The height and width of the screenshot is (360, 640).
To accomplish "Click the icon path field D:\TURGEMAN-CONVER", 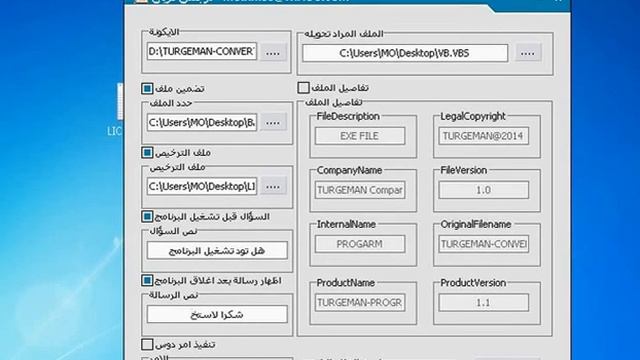I will 202,51.
